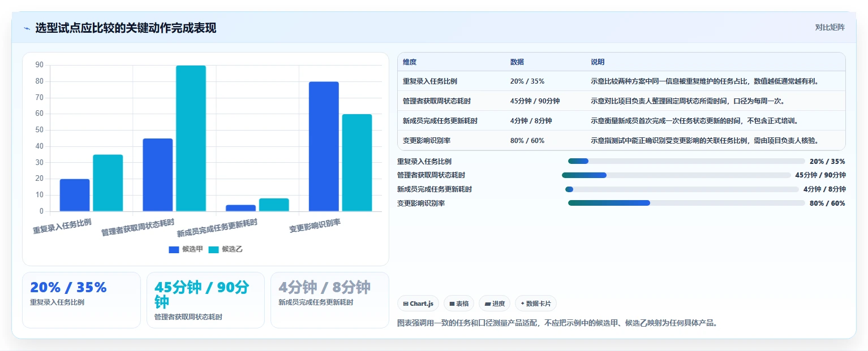The width and height of the screenshot is (868, 351).
Task: Click the 候选乙 bar for 管理者获取周状态耗时
Action: click(191, 138)
